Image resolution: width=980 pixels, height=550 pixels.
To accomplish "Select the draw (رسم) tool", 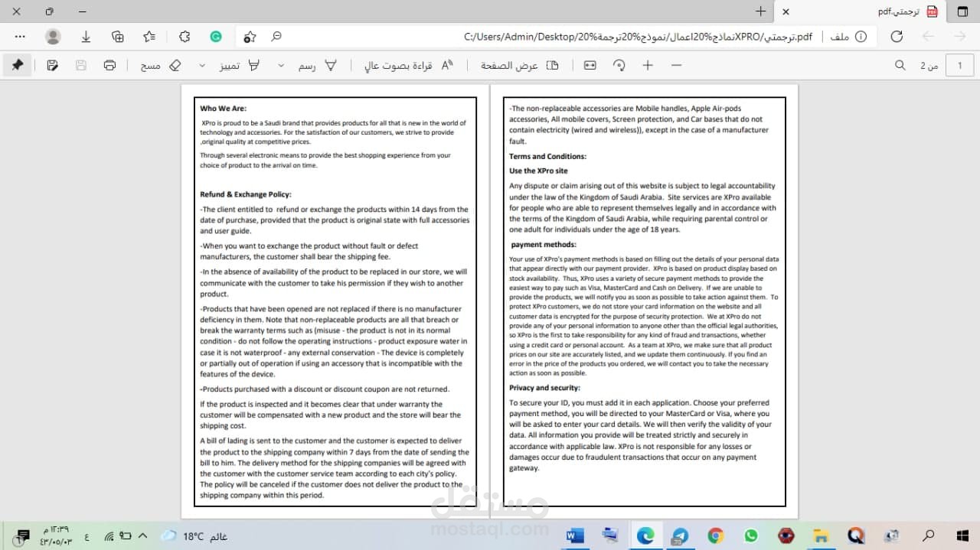I will point(318,66).
